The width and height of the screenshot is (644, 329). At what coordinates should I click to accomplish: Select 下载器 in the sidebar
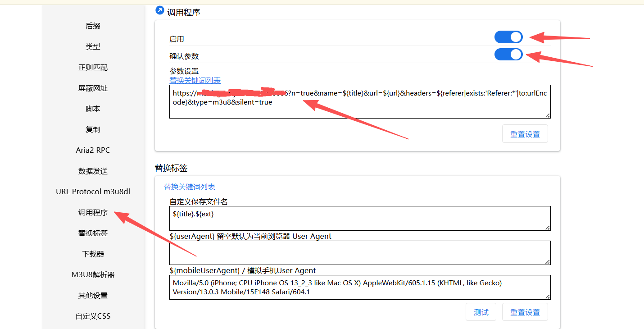coord(93,254)
